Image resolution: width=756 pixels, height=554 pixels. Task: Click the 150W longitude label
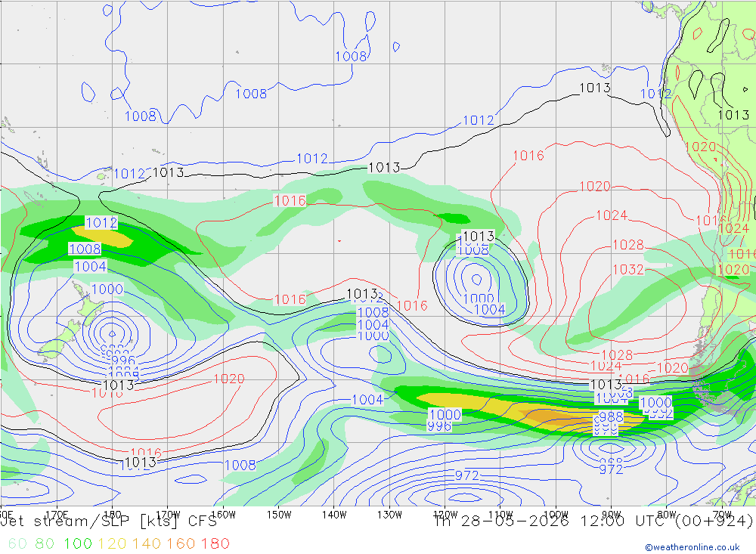279,515
